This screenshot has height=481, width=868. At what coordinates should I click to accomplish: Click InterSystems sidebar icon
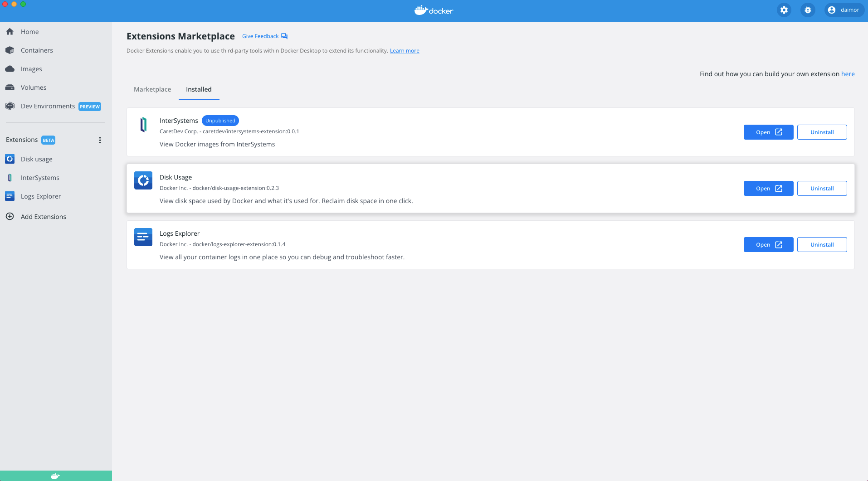click(10, 178)
